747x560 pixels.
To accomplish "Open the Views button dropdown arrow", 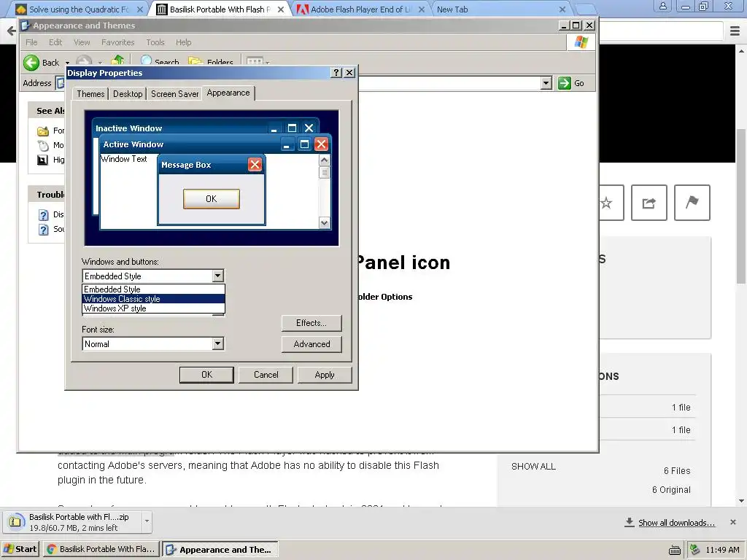I will click(x=268, y=63).
